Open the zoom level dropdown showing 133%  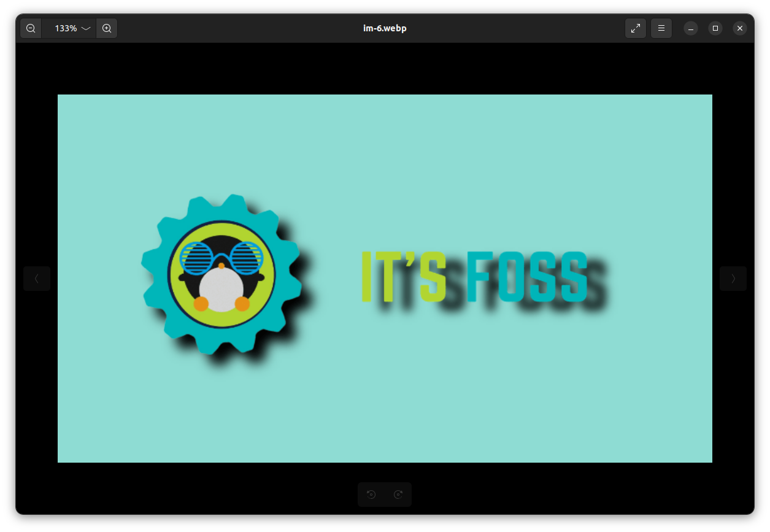coord(69,28)
